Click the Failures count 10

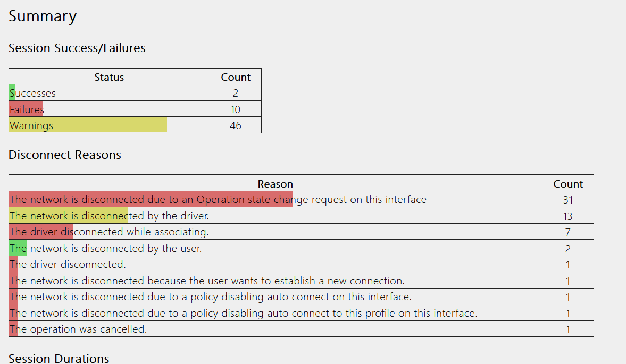[236, 109]
